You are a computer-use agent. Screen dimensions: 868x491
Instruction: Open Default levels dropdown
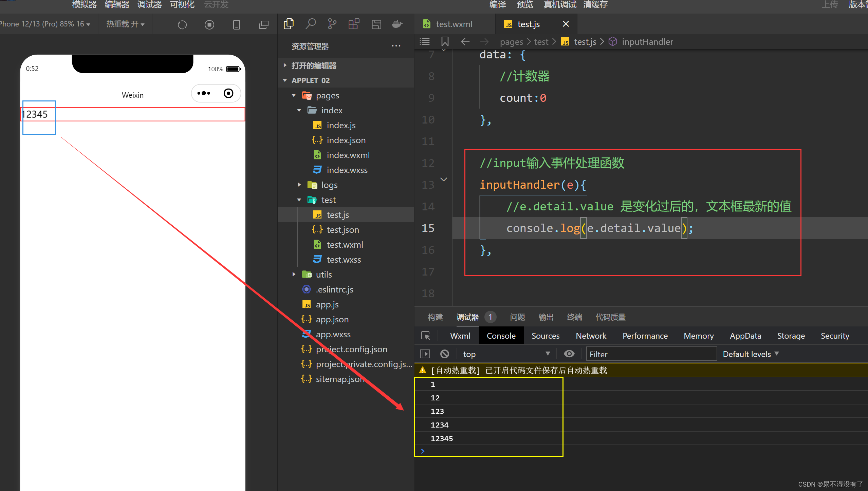[750, 354]
